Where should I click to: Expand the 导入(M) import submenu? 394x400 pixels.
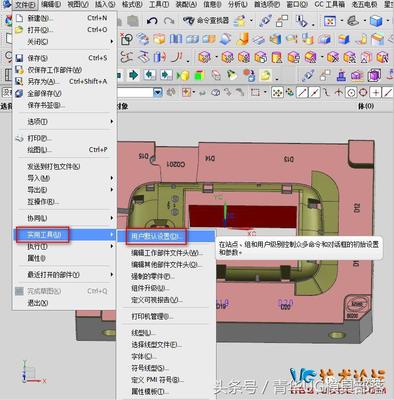pyautogui.click(x=64, y=178)
